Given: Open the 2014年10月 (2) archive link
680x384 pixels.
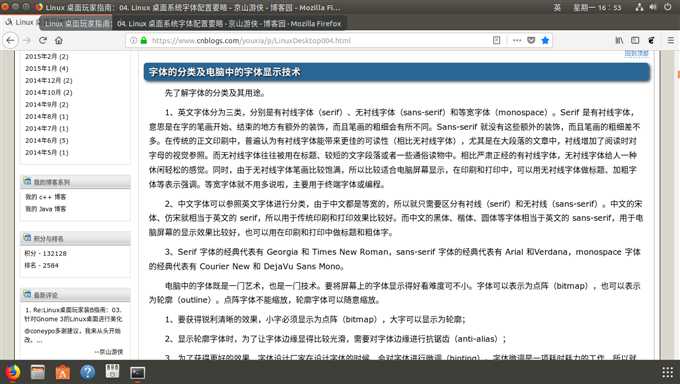Looking at the screenshot, I should click(49, 92).
